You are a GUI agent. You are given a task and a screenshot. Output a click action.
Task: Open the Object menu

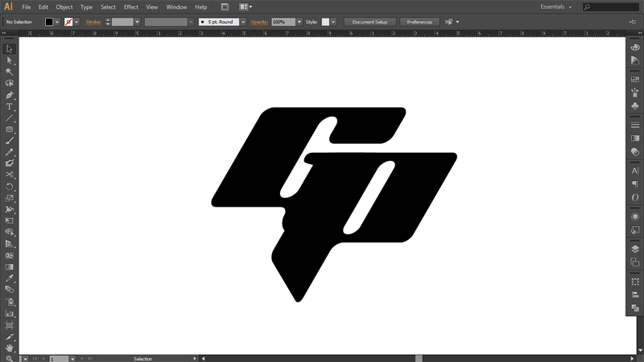tap(64, 6)
